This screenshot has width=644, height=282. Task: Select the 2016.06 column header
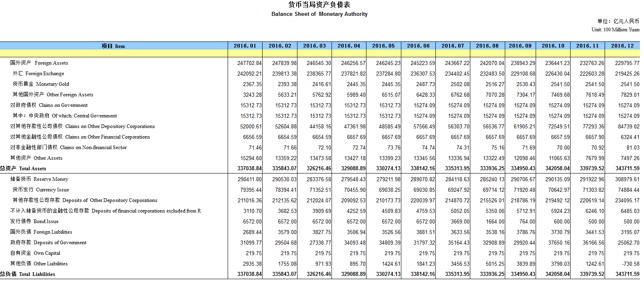pyautogui.click(x=418, y=46)
